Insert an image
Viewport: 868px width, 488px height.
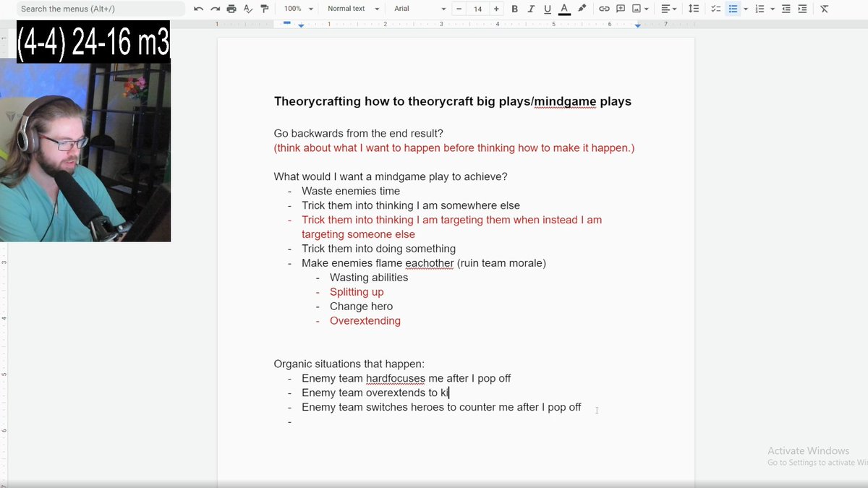(637, 9)
